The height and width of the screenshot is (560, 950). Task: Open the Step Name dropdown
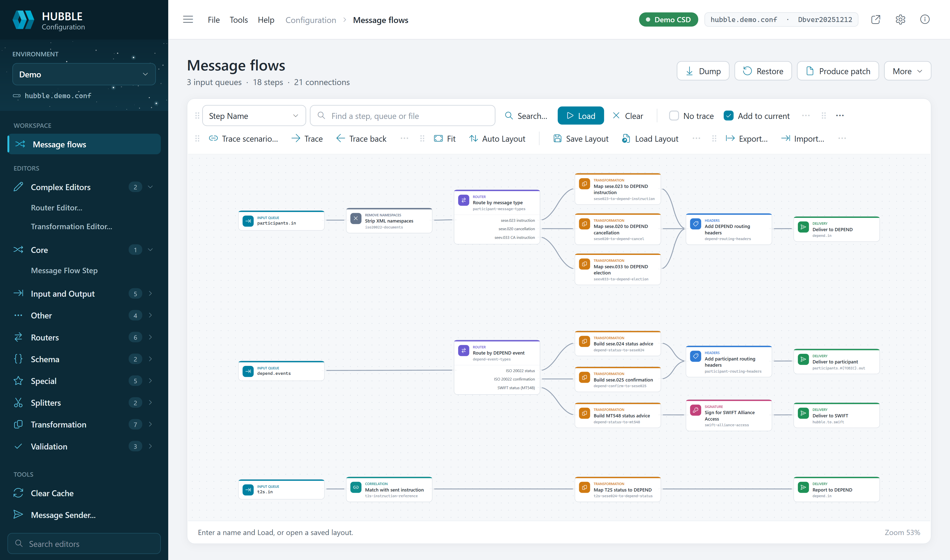coord(254,115)
